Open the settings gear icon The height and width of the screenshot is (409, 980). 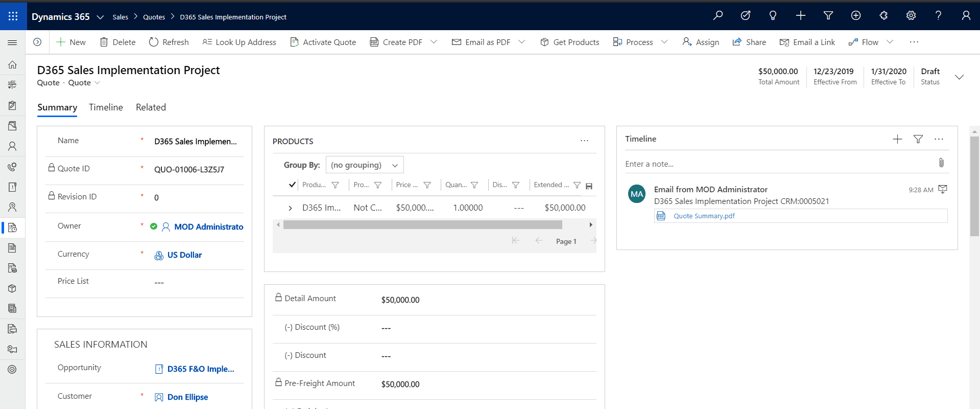[x=911, y=16]
